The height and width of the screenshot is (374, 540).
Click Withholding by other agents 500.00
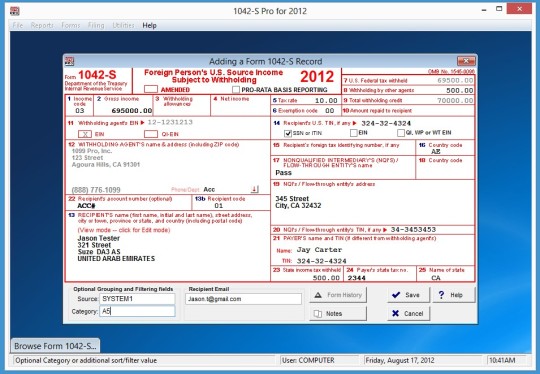(x=459, y=90)
